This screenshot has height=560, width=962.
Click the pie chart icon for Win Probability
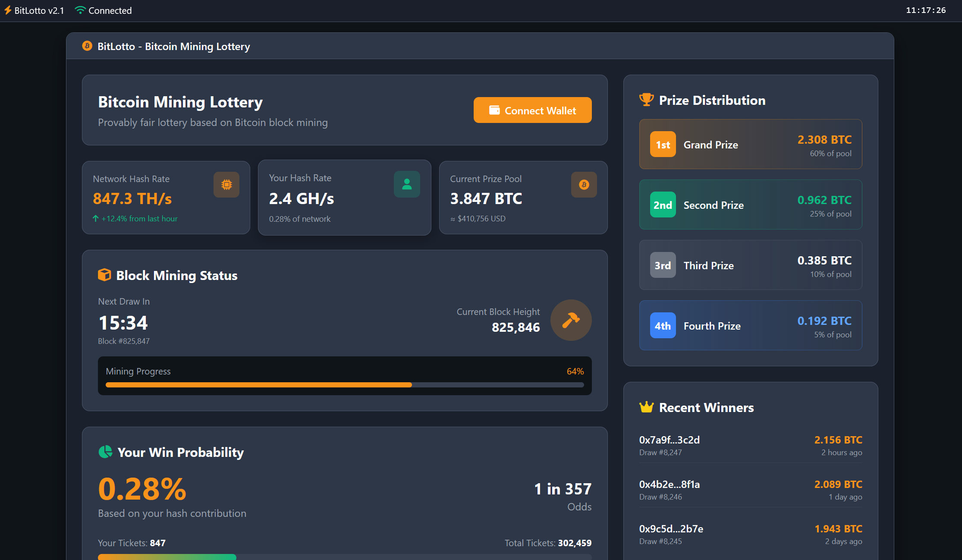(x=106, y=452)
